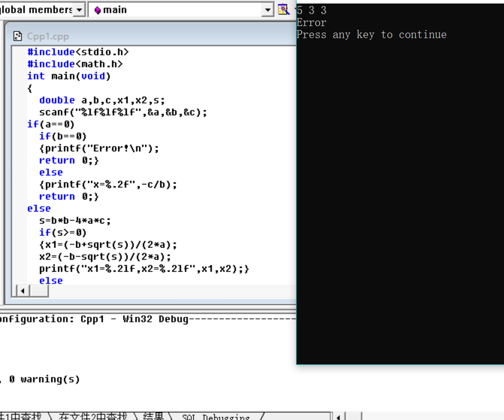The height and width of the screenshot is (420, 504).
Task: Switch to 在文件2中查找 output tab
Action: coord(93,416)
